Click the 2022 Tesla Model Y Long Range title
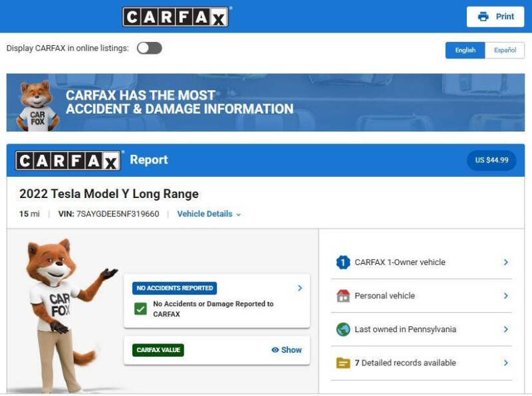The width and height of the screenshot is (532, 396). click(109, 193)
